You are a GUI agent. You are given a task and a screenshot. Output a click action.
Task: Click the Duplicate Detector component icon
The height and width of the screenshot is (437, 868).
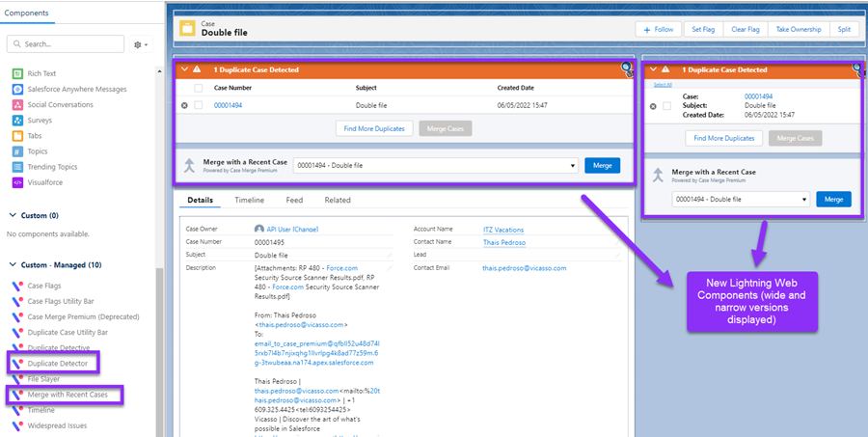tap(17, 363)
